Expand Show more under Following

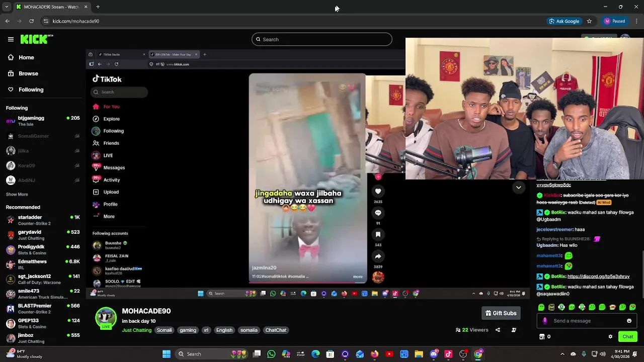click(17, 194)
